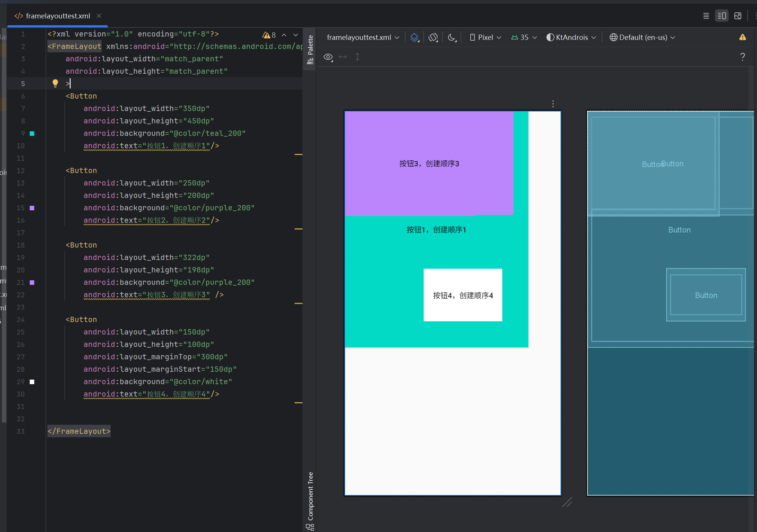Screen dimensions: 757x532
Task: Switch to Design-only editor view
Action: click(x=738, y=16)
